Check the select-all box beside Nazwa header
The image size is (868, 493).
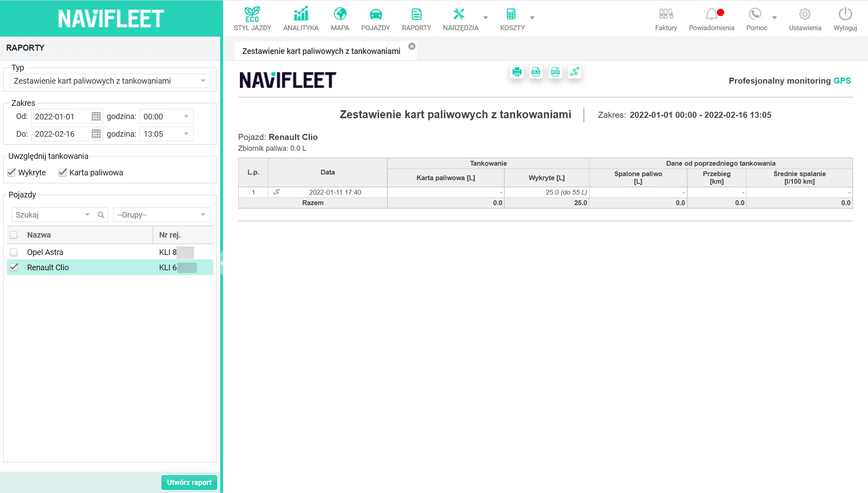[14, 235]
